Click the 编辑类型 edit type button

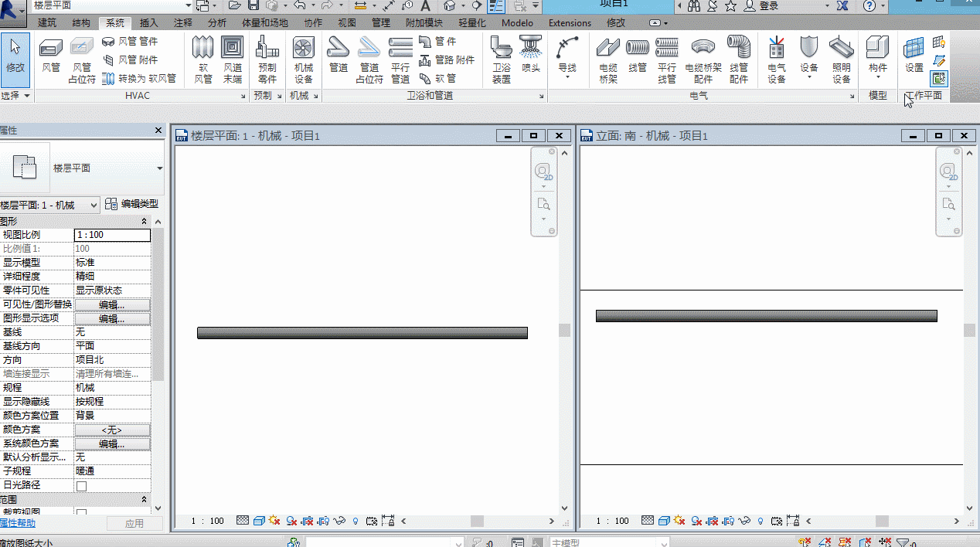coord(132,205)
